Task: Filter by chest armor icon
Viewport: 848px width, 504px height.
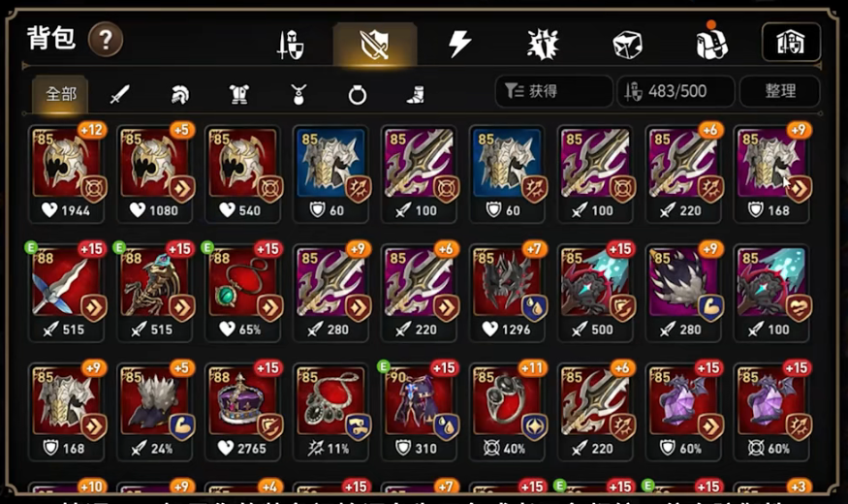Action: [x=238, y=95]
